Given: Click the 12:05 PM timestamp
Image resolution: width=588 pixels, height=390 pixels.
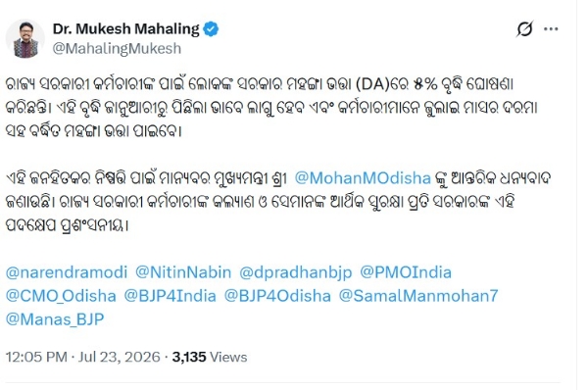Looking at the screenshot, I should tap(36, 357).
